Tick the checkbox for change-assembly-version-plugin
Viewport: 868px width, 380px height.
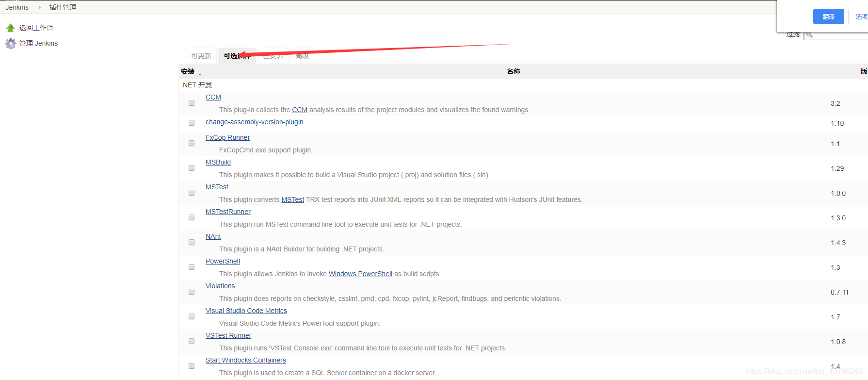point(192,123)
